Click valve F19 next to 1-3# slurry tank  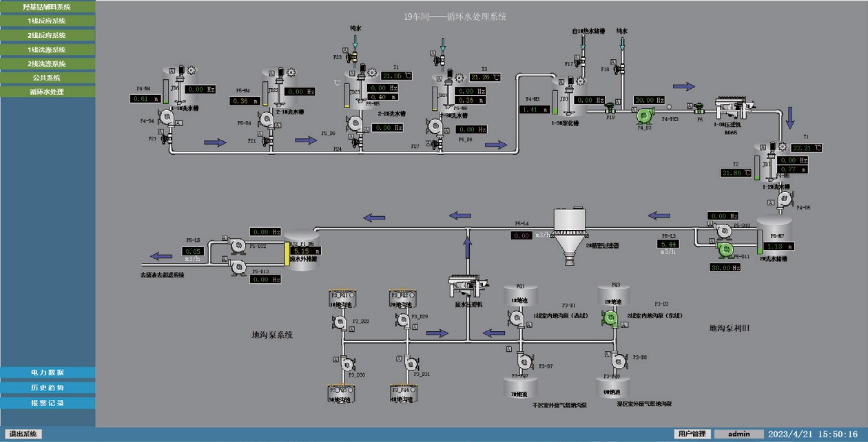(610, 108)
